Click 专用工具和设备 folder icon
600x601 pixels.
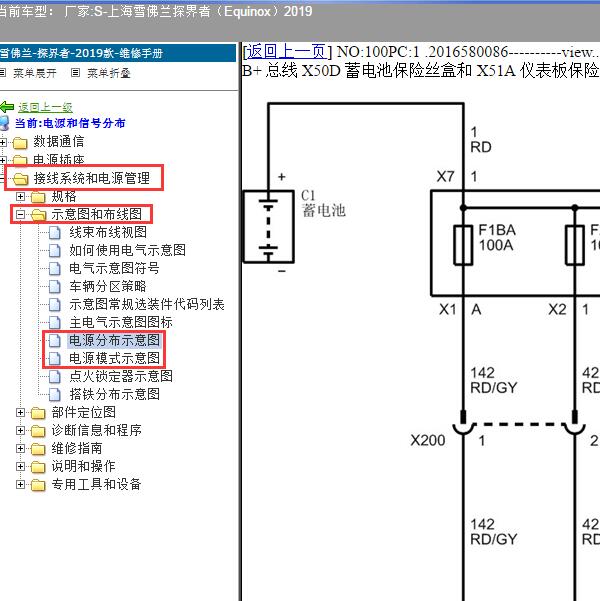point(38,485)
